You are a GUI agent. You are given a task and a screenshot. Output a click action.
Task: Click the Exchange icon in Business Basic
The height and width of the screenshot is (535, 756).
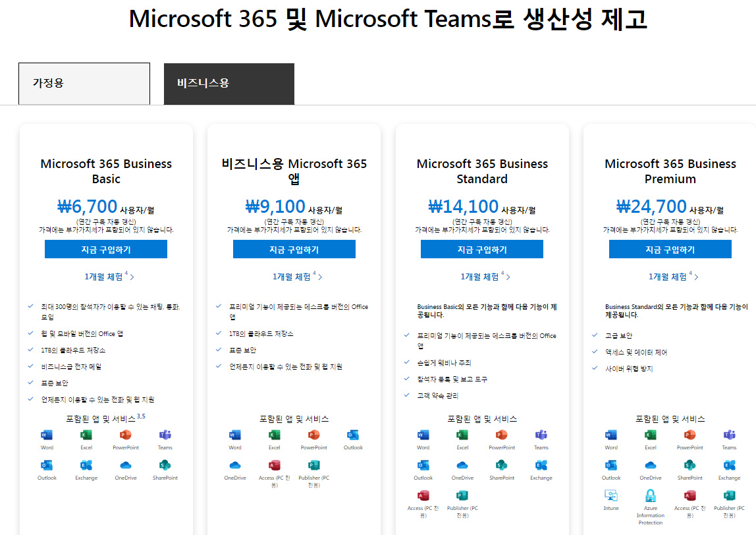click(x=86, y=466)
